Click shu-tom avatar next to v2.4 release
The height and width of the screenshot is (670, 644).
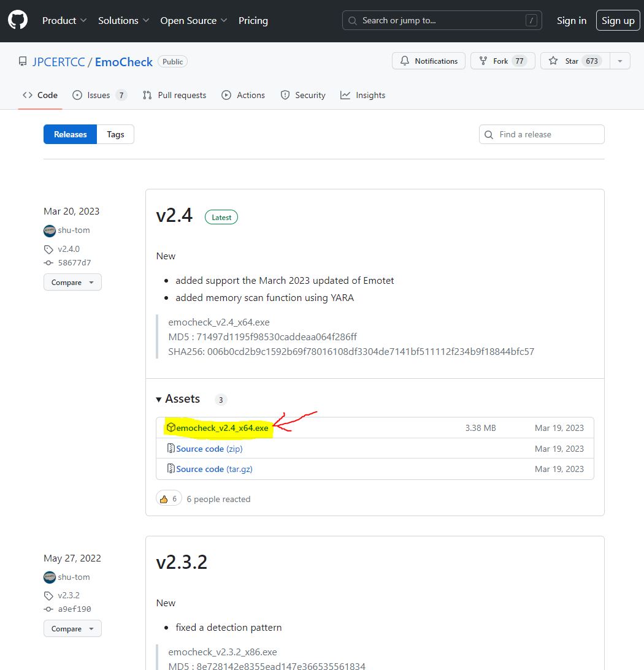[50, 230]
